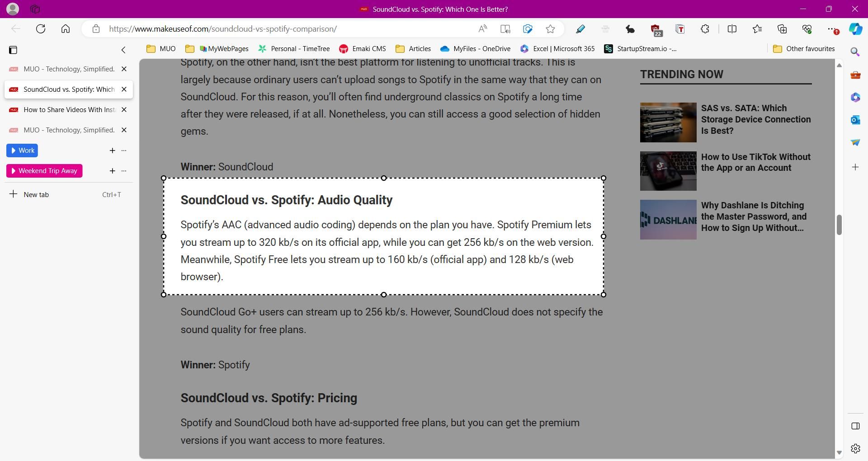The height and width of the screenshot is (461, 868).
Task: Collapse the vertical tabs pane
Action: [123, 50]
